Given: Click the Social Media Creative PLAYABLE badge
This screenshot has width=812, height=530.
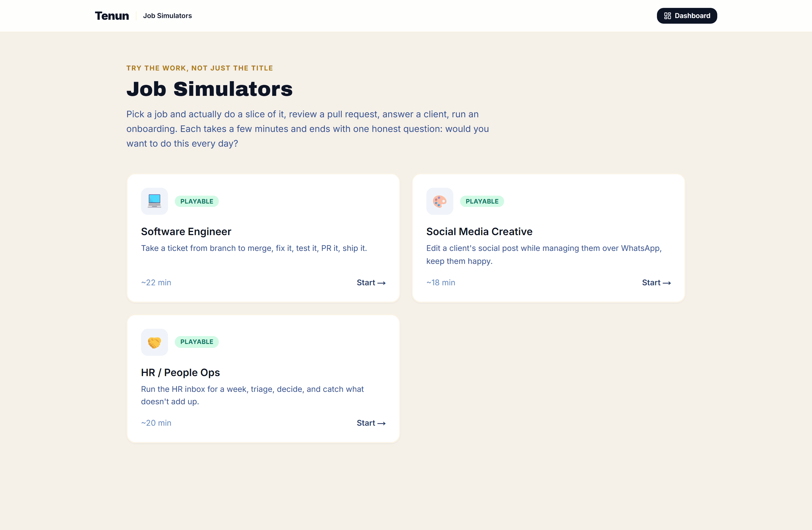Looking at the screenshot, I should coord(482,201).
